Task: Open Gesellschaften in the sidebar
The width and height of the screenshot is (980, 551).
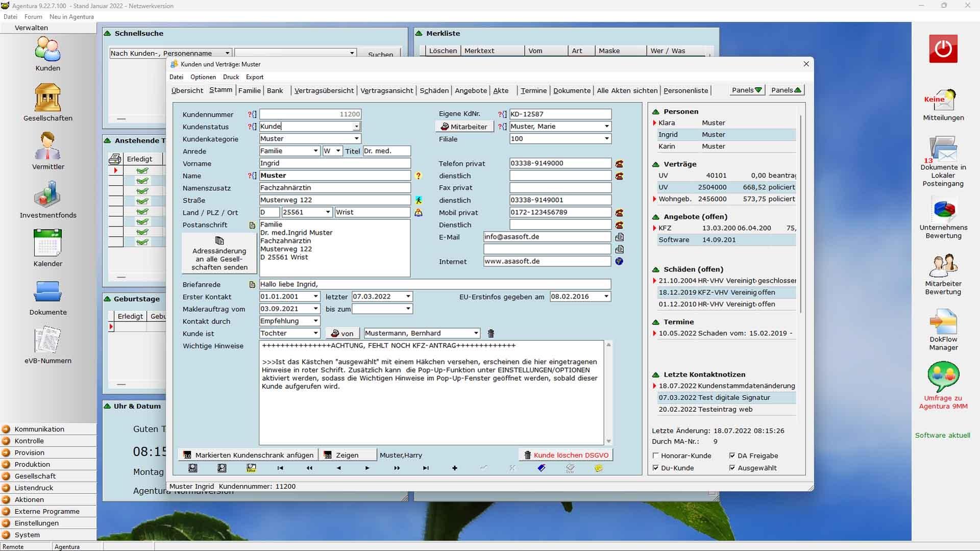Action: coord(47,98)
